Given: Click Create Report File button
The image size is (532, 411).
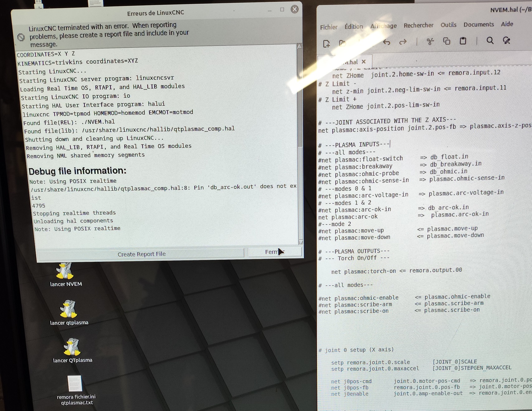Looking at the screenshot, I should [141, 254].
